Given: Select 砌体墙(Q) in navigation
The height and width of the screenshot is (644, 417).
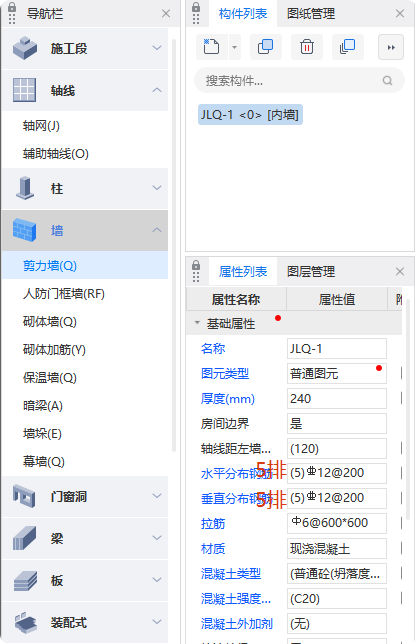Looking at the screenshot, I should [x=85, y=322].
